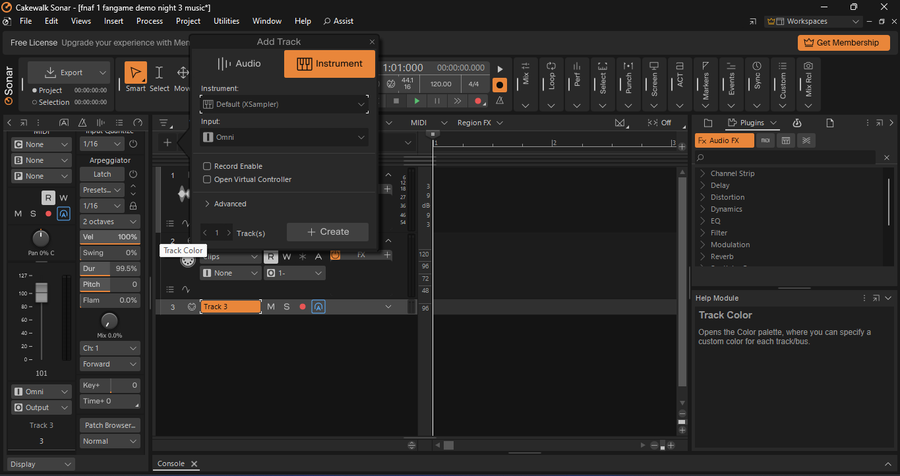Open the Process menu
The width and height of the screenshot is (900, 476).
click(x=149, y=21)
